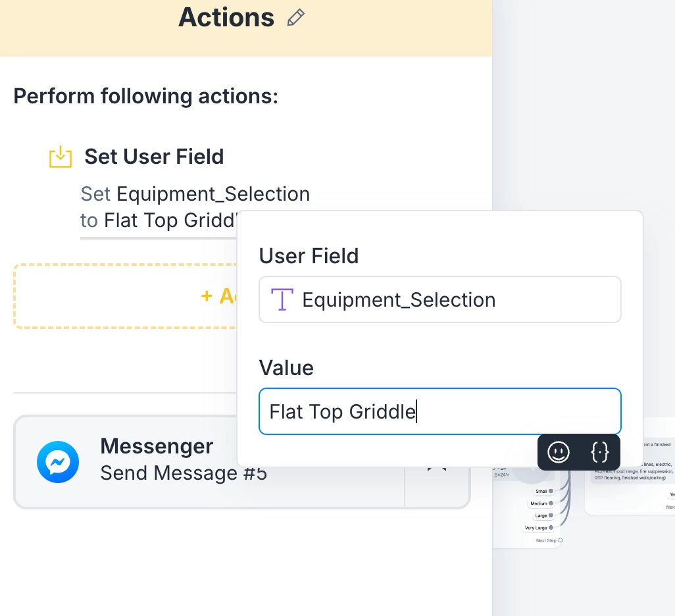Click the Actions panel title
Screen dimensions: 675x616
point(226,18)
